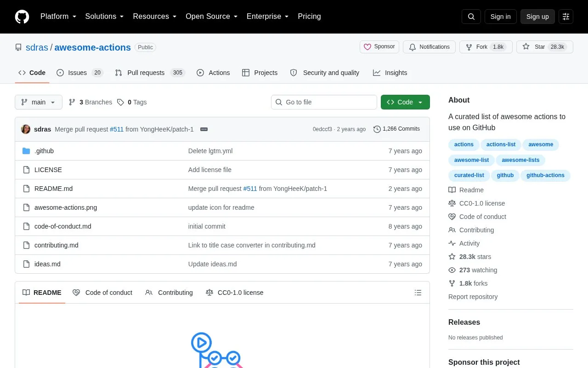
Task: Open the 3 Branches link
Action: click(x=90, y=102)
